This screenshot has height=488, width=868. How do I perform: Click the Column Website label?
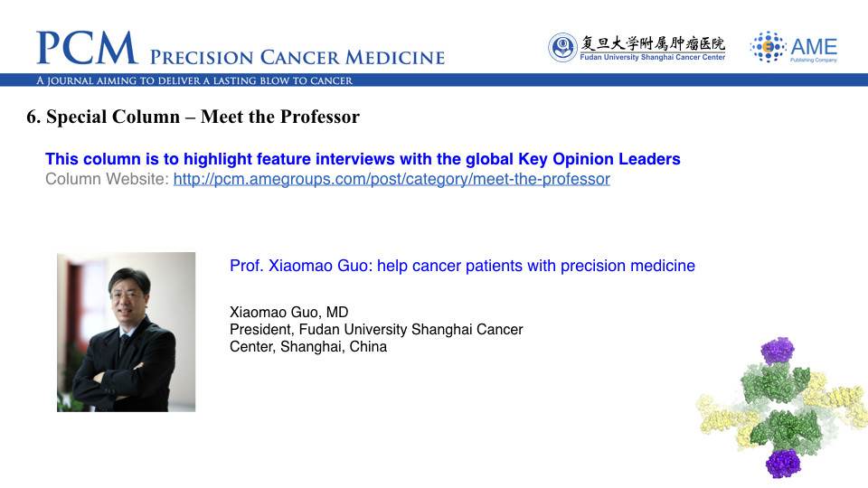point(107,179)
